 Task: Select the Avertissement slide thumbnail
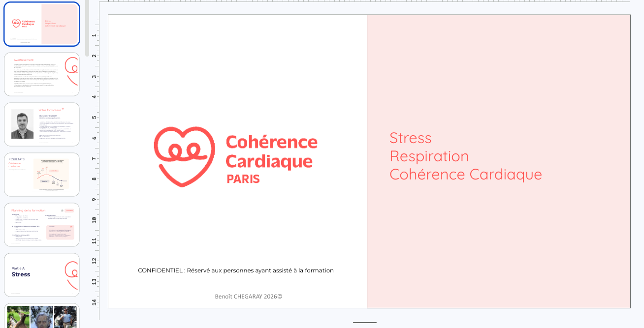[42, 74]
